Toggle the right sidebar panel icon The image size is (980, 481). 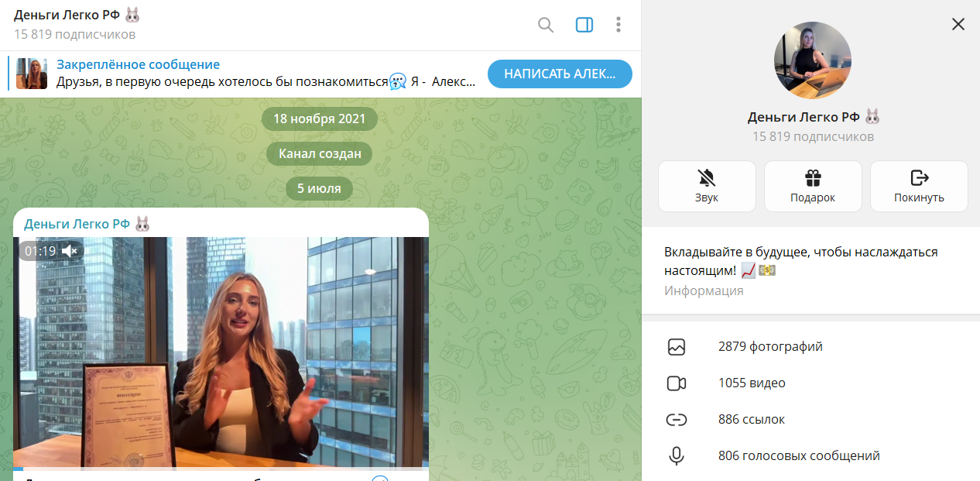click(x=584, y=25)
